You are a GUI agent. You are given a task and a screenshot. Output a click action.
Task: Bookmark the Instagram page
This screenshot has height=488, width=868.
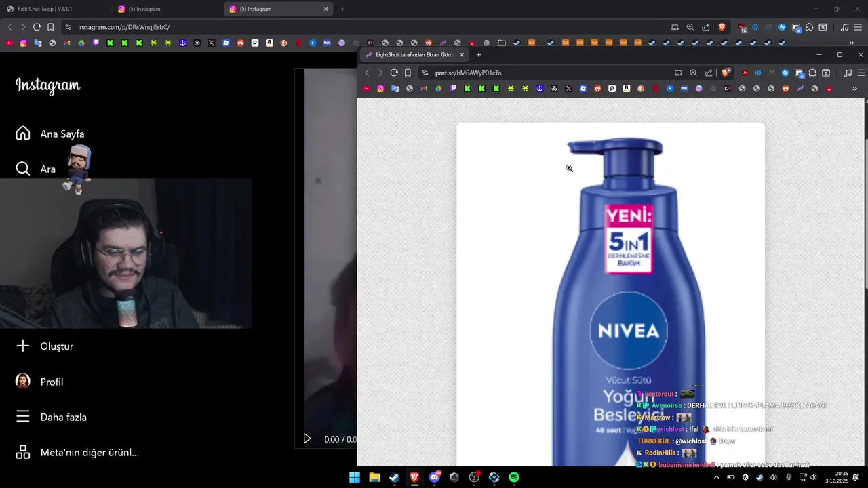(x=50, y=27)
